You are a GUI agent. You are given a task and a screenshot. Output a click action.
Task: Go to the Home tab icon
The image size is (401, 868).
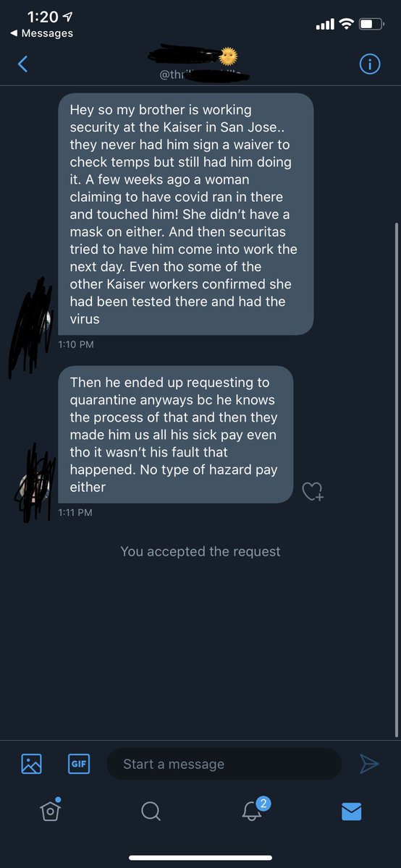(x=50, y=810)
